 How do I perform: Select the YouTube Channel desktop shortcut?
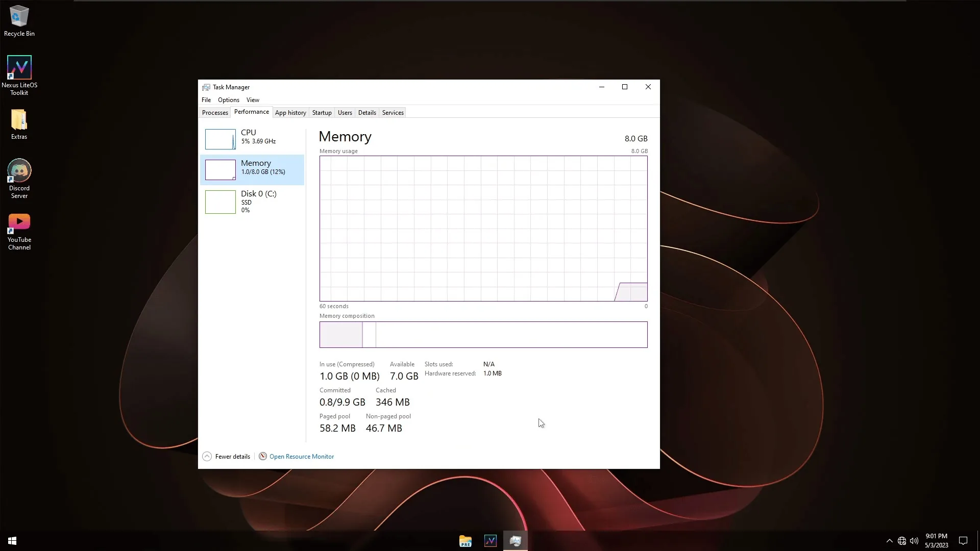pos(19,232)
